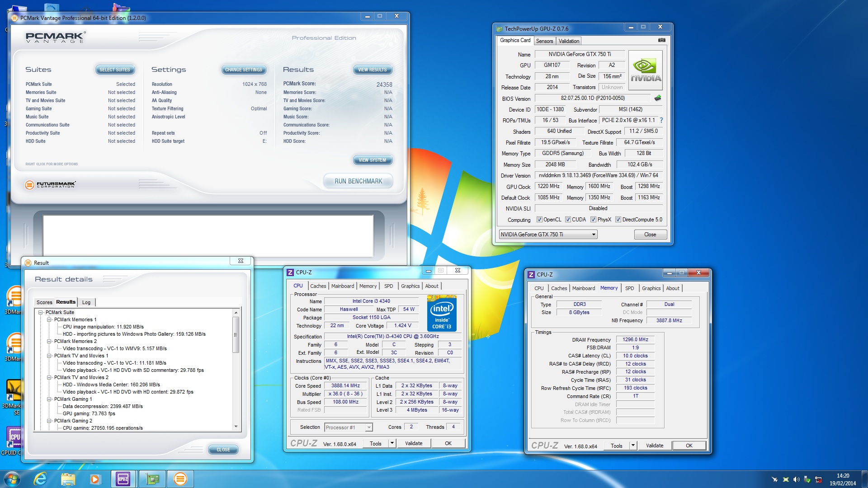The image size is (868, 488).
Task: Switch to the Sensors tab in GPU-Z
Action: pos(544,41)
